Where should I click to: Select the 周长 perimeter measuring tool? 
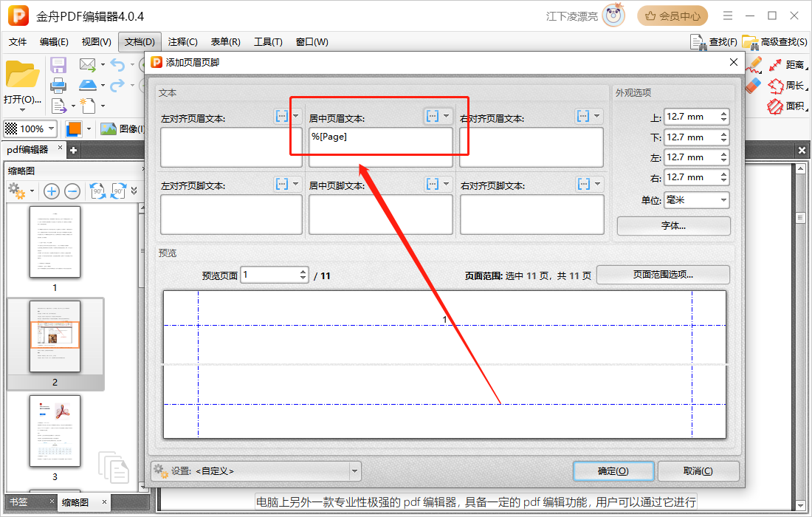click(x=787, y=86)
